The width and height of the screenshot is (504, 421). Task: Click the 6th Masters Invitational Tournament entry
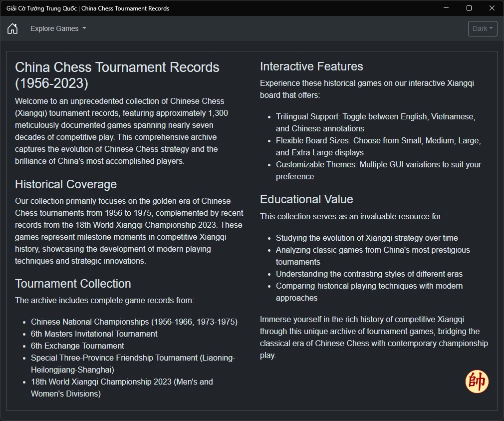coord(94,334)
